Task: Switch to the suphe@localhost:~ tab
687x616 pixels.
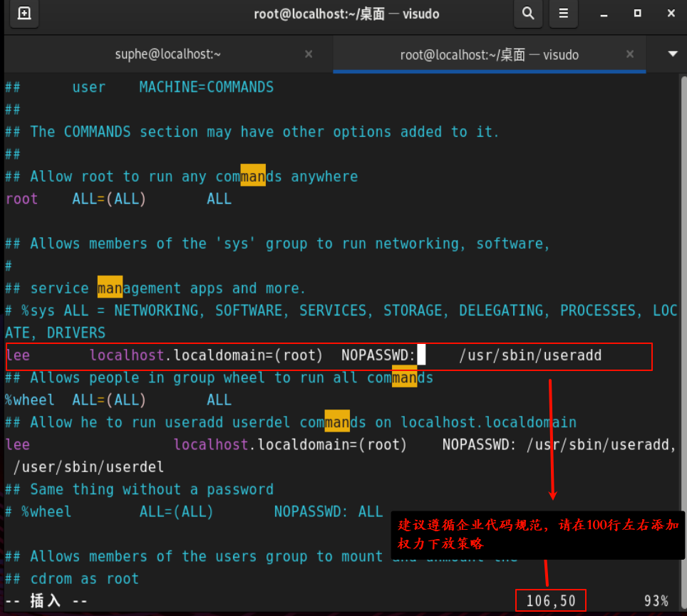Action: point(167,54)
